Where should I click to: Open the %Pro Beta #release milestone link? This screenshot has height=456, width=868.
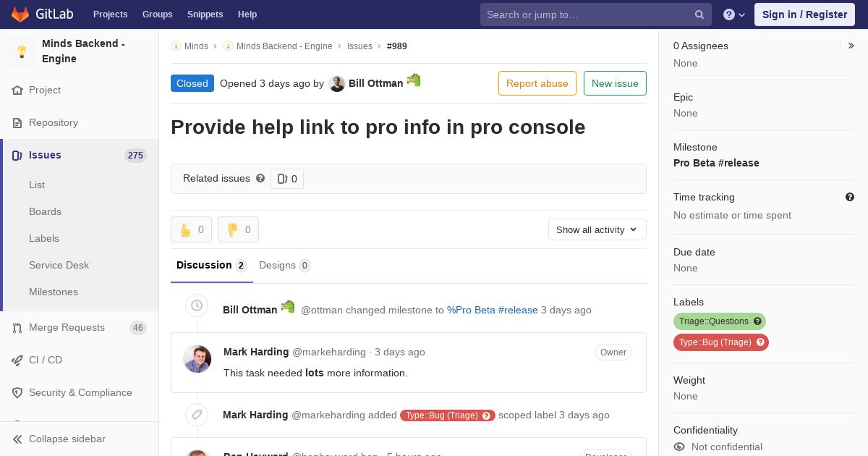493,310
